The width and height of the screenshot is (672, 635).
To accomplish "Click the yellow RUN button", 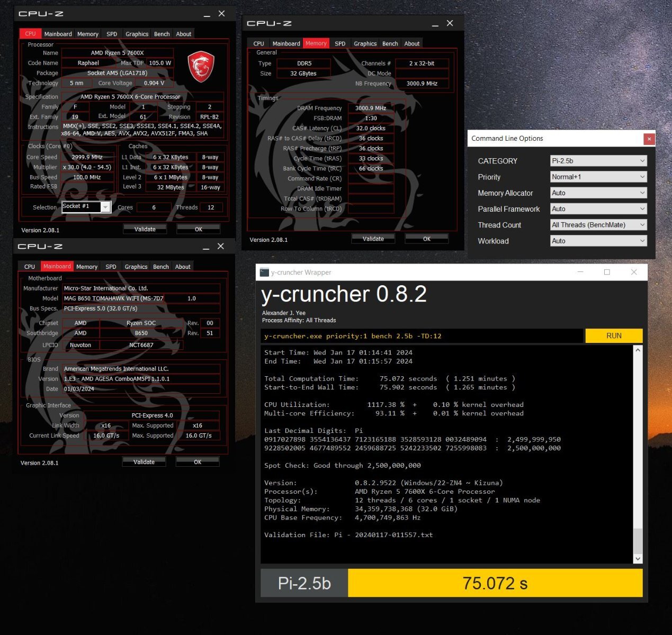I will [614, 335].
